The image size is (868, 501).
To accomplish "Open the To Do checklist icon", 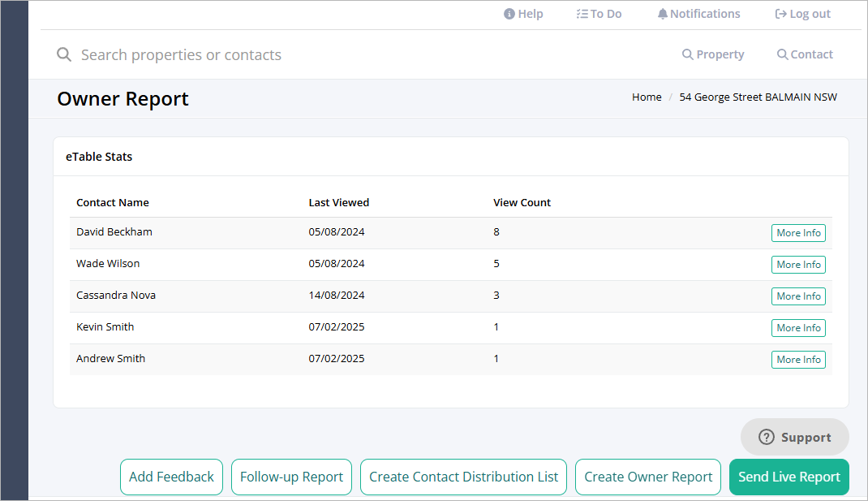I will [x=582, y=14].
